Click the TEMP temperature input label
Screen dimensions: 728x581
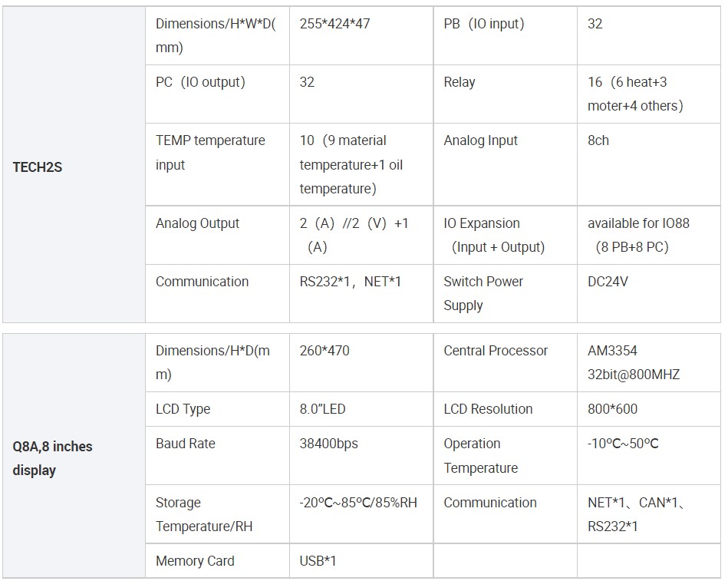[210, 152]
